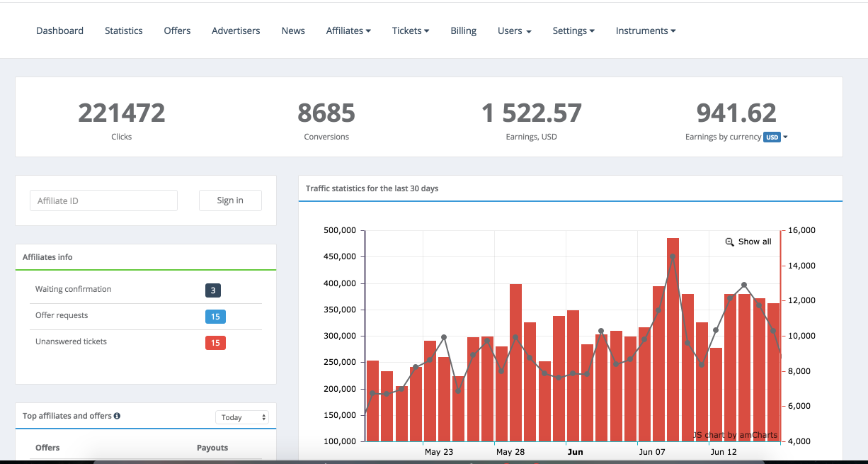The height and width of the screenshot is (464, 868).
Task: Expand the Tickets dropdown menu
Action: pyautogui.click(x=411, y=30)
